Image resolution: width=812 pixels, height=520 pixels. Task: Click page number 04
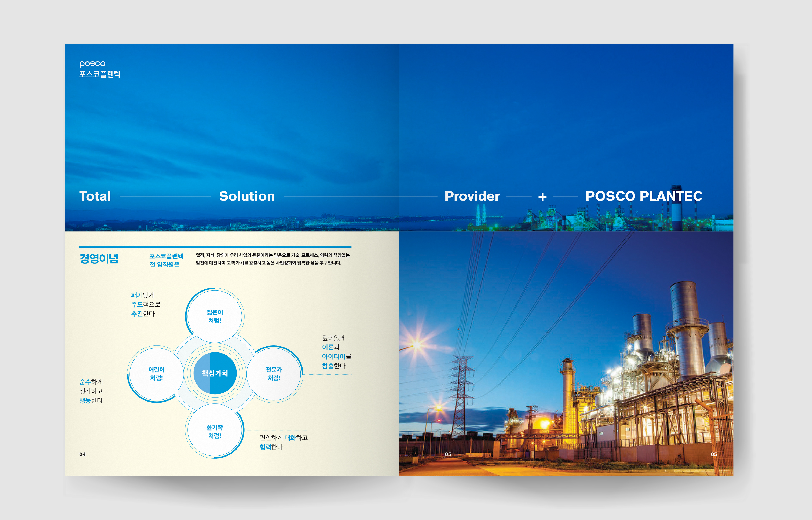(82, 454)
